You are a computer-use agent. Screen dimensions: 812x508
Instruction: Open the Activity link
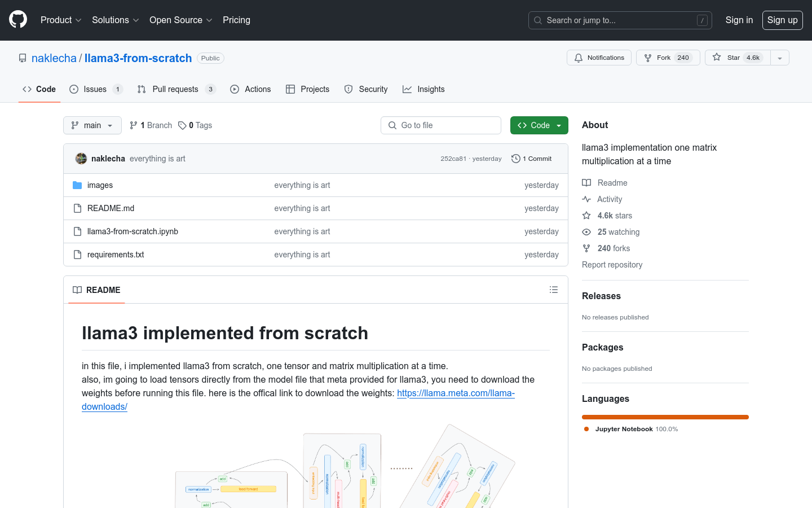[x=602, y=199]
